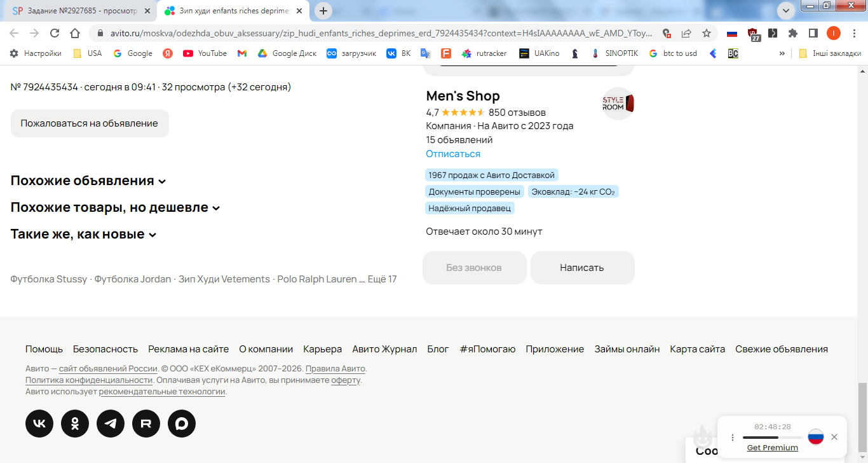Open the Chrome profile avatar

coord(834,33)
